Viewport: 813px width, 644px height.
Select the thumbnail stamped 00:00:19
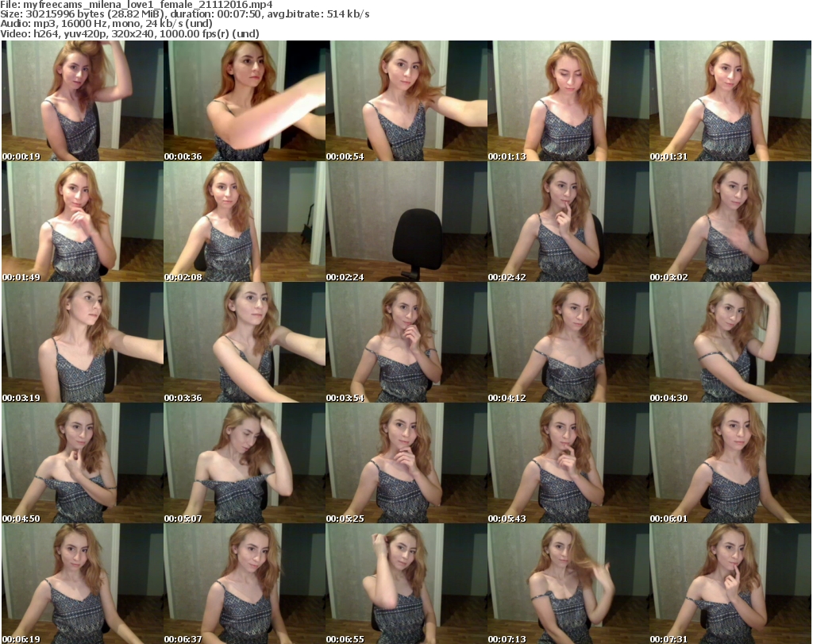pyautogui.click(x=83, y=101)
